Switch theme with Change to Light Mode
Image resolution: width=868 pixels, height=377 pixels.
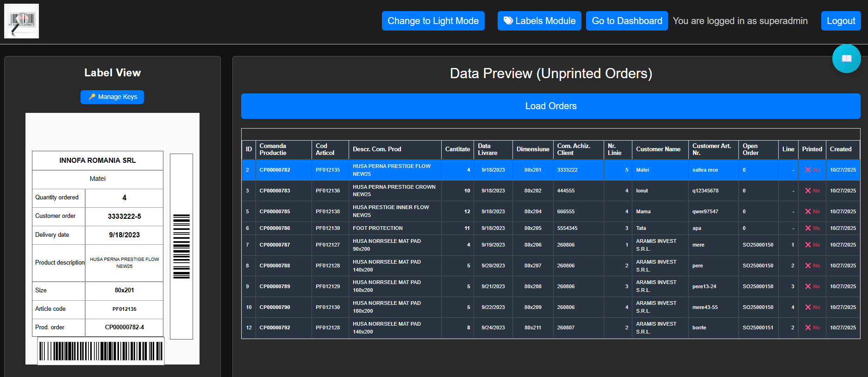(x=433, y=21)
